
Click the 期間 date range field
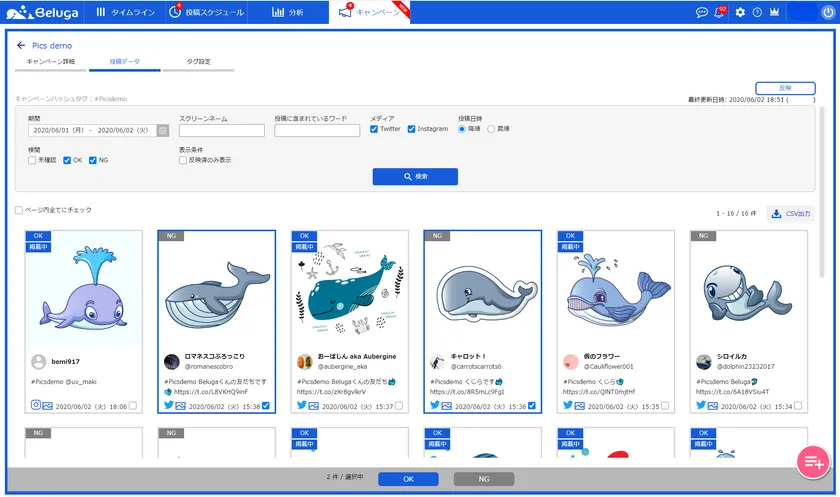pos(93,130)
